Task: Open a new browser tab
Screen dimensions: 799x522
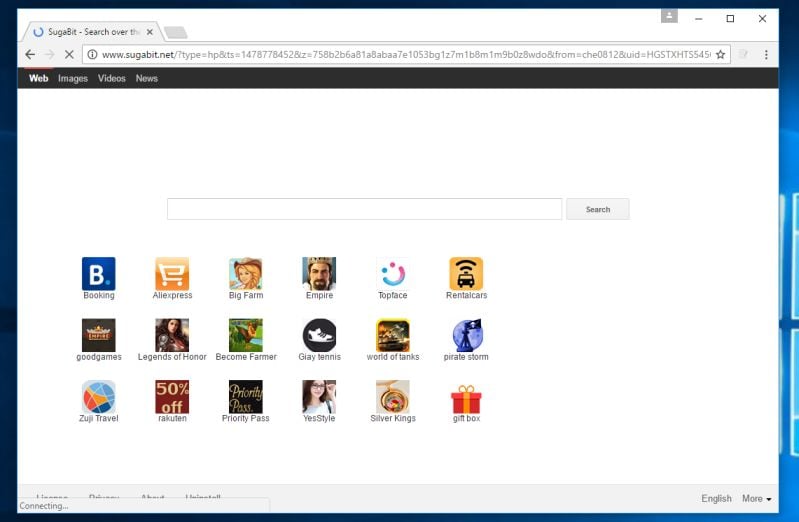Action: click(176, 33)
